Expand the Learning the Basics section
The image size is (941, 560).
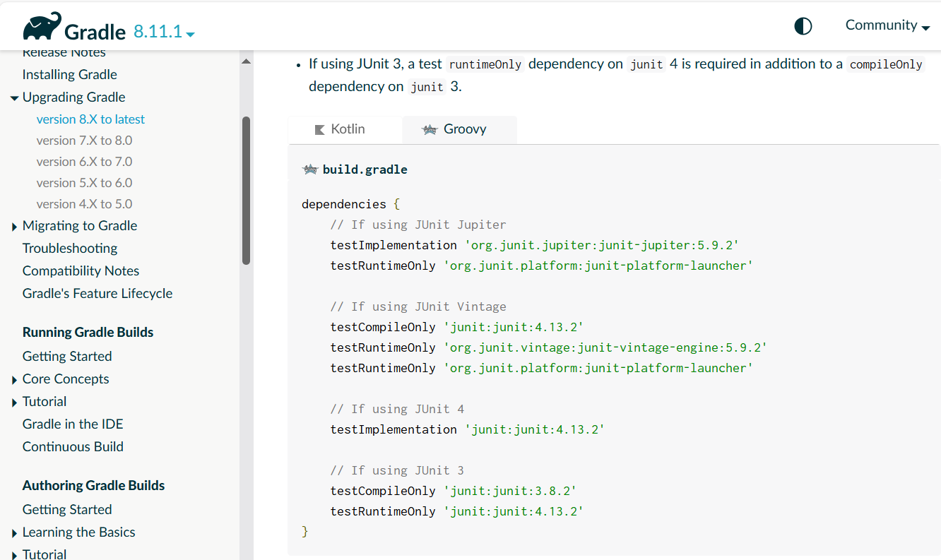coord(14,533)
